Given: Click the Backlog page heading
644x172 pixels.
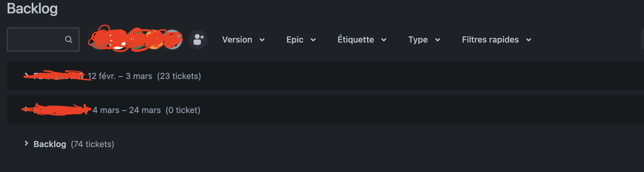Looking at the screenshot, I should pos(32,9).
